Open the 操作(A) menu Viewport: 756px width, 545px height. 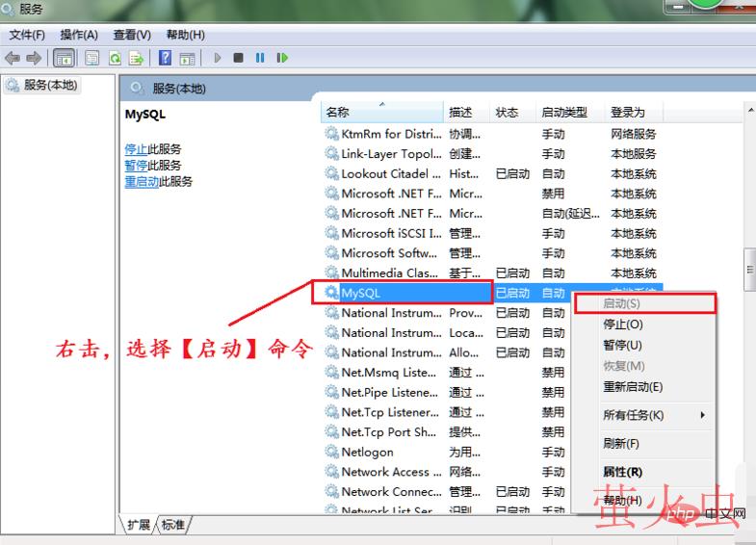(x=79, y=35)
